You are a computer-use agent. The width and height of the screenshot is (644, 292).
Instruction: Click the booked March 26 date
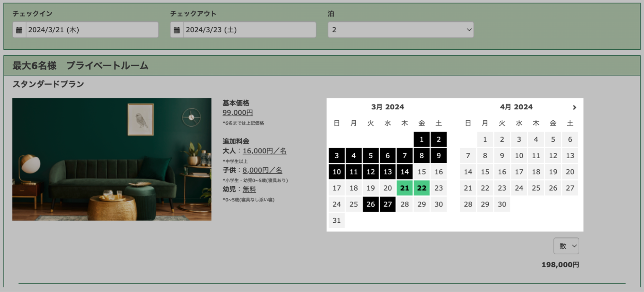[370, 204]
